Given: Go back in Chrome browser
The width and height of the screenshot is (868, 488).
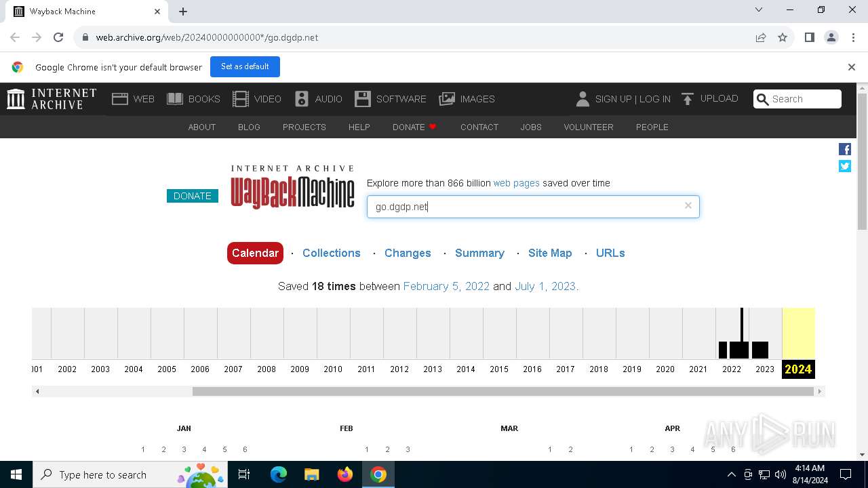Looking at the screenshot, I should 15,37.
